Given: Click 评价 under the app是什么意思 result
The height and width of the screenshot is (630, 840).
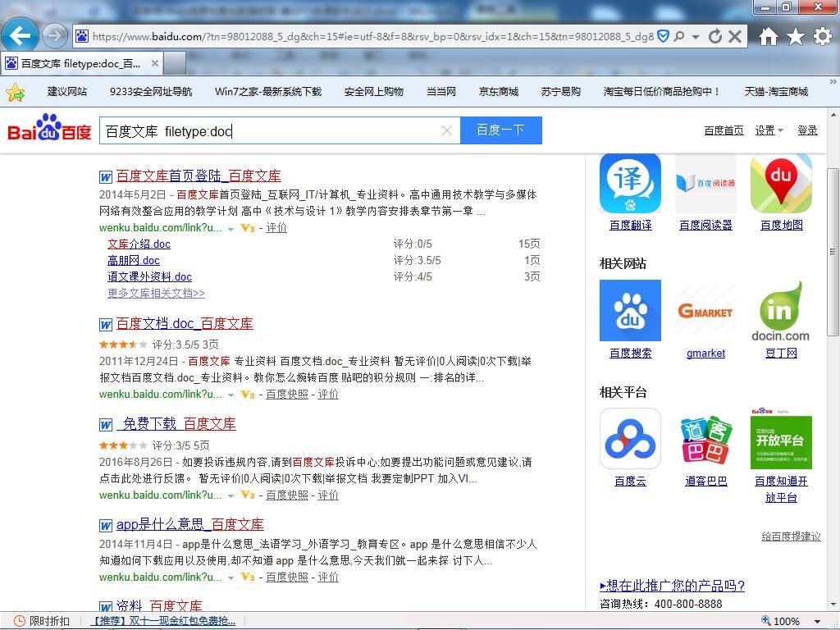Looking at the screenshot, I should [x=328, y=577].
